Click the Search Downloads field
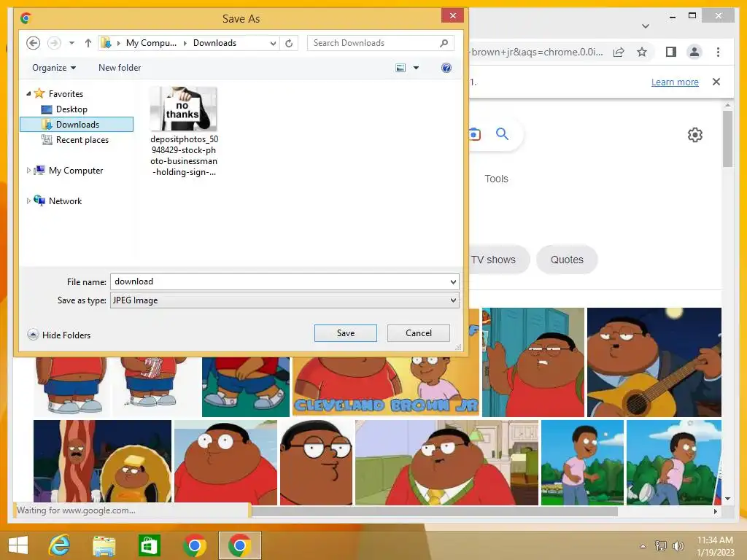The image size is (747, 560). (380, 43)
